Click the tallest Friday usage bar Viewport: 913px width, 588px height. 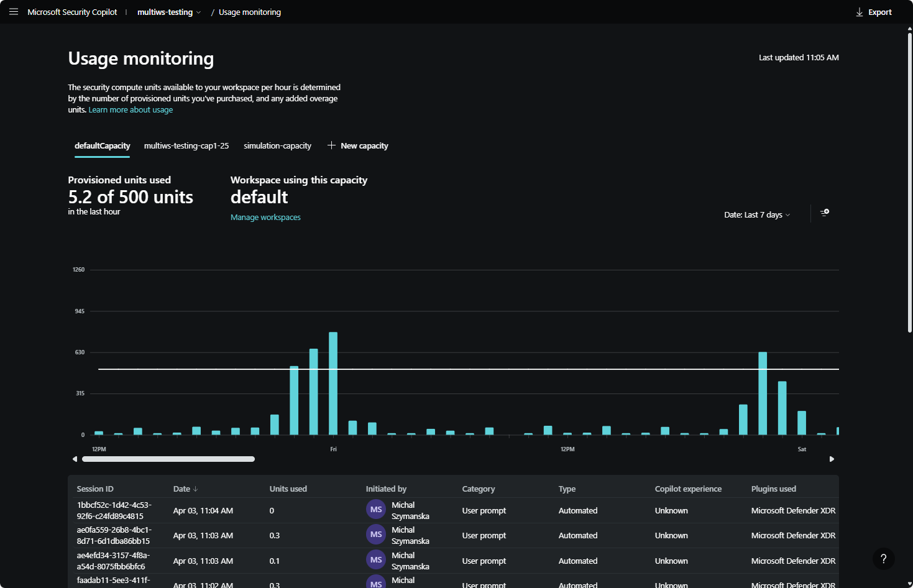pyautogui.click(x=333, y=384)
